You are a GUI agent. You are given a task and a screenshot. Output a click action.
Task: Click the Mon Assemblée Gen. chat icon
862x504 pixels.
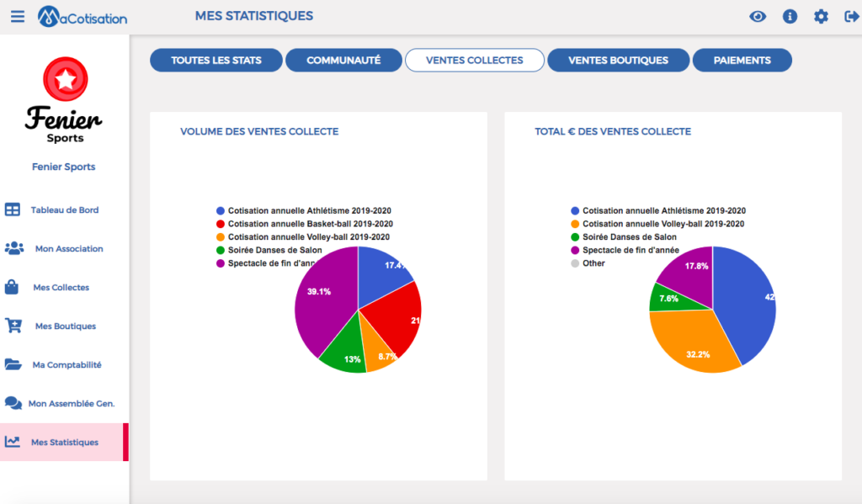coord(13,403)
